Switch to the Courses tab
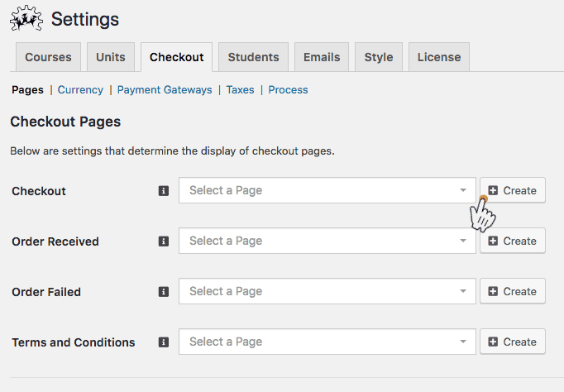The width and height of the screenshot is (564, 392). coord(48,57)
